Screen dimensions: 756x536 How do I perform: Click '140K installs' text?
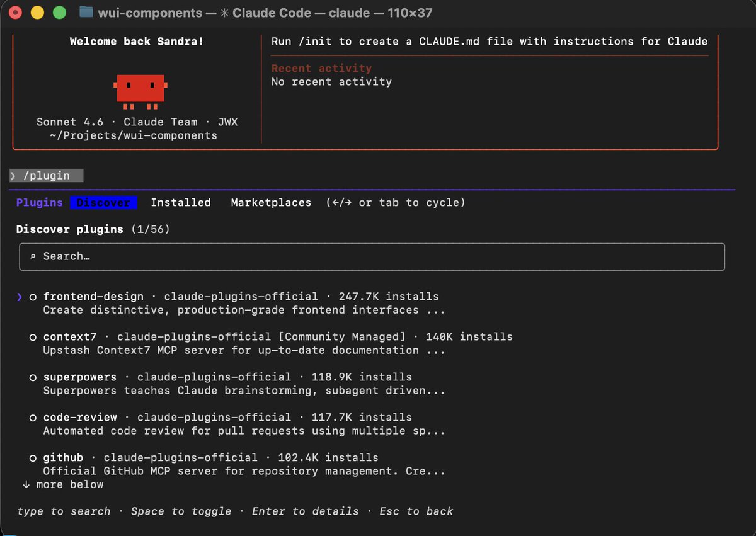469,336
